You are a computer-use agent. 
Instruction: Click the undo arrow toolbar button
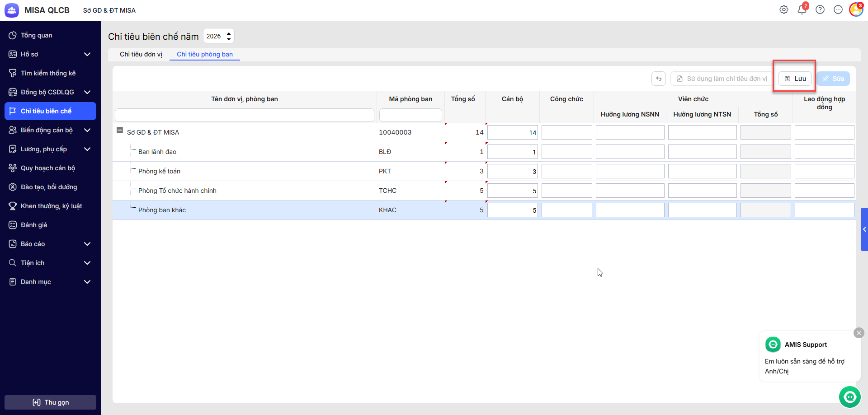pyautogui.click(x=659, y=79)
